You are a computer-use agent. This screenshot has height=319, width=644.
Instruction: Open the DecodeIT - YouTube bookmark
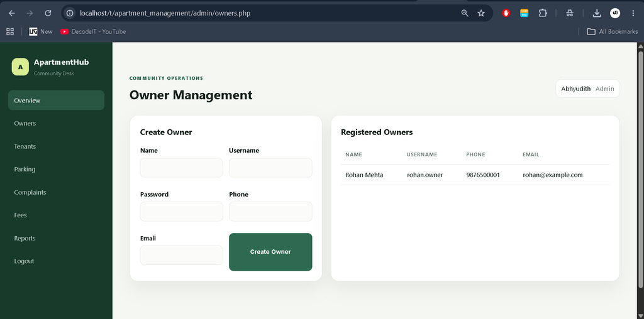pyautogui.click(x=93, y=31)
